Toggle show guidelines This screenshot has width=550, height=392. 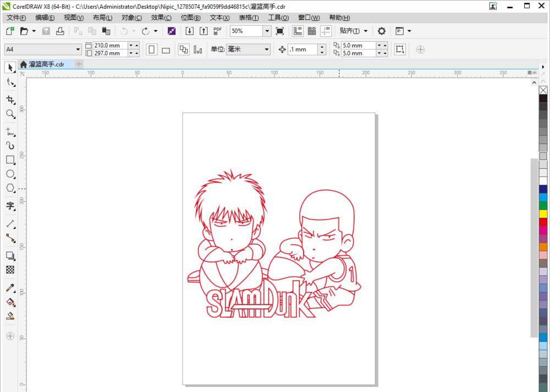point(326,31)
